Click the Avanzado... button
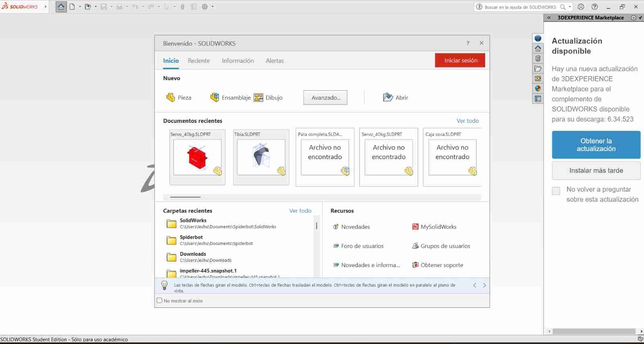 click(325, 97)
